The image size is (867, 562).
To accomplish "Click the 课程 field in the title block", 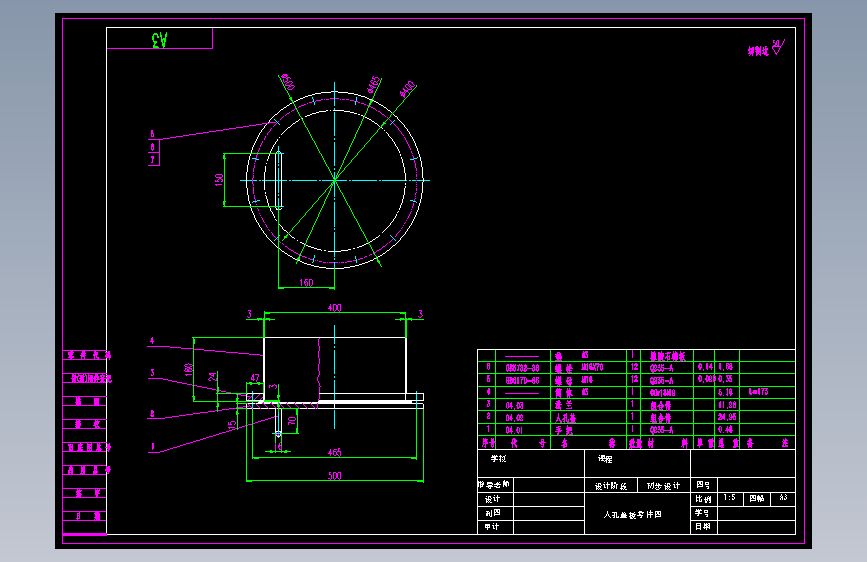I will point(605,459).
